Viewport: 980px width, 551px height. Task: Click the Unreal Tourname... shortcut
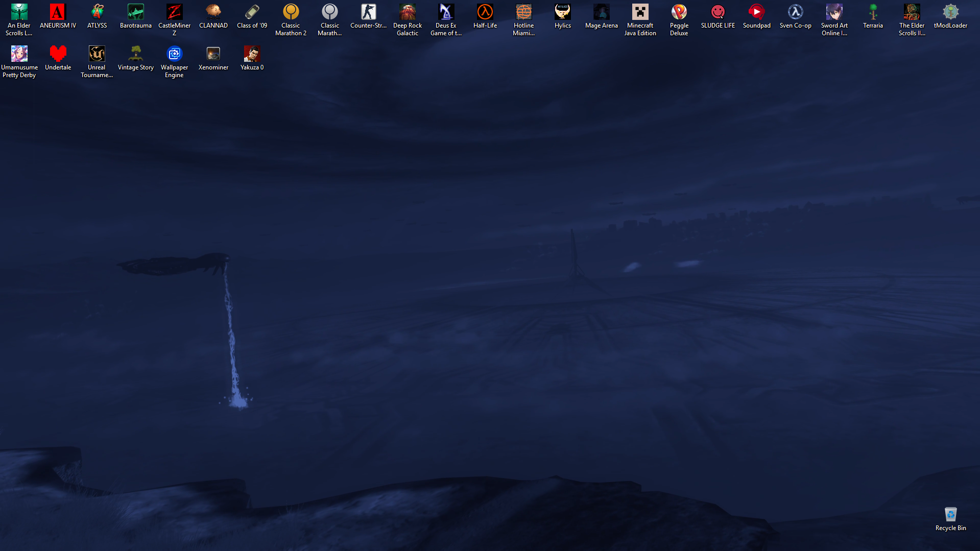97,62
